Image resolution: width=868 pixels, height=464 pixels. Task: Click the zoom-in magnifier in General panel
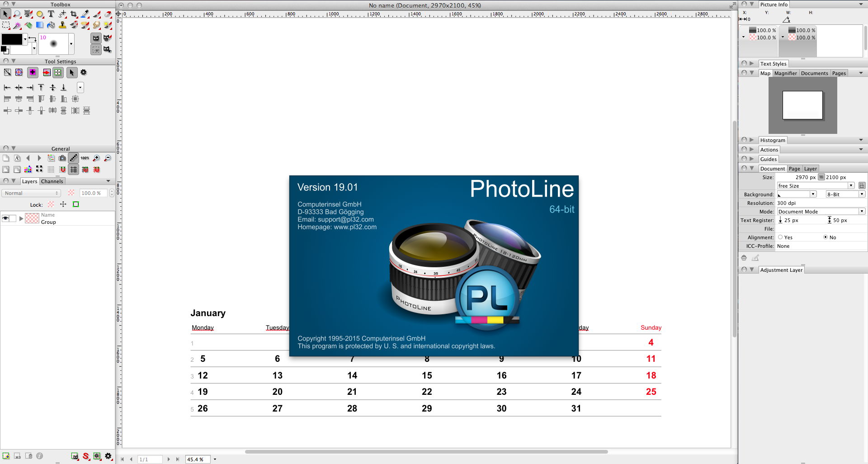96,158
